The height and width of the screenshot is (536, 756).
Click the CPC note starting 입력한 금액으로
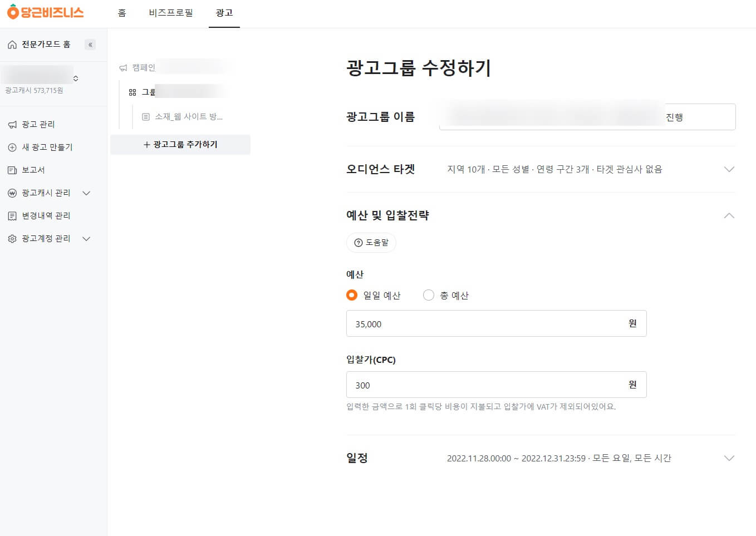481,407
